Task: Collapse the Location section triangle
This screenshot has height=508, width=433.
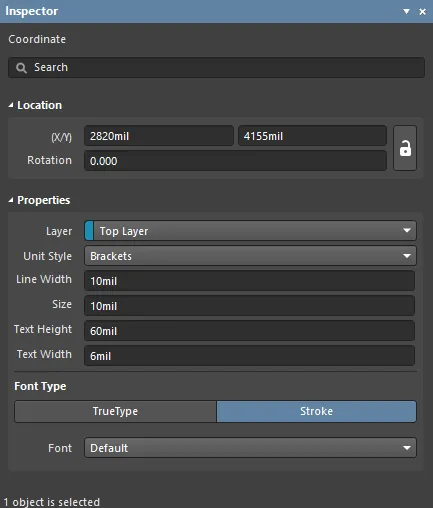Action: coord(11,105)
